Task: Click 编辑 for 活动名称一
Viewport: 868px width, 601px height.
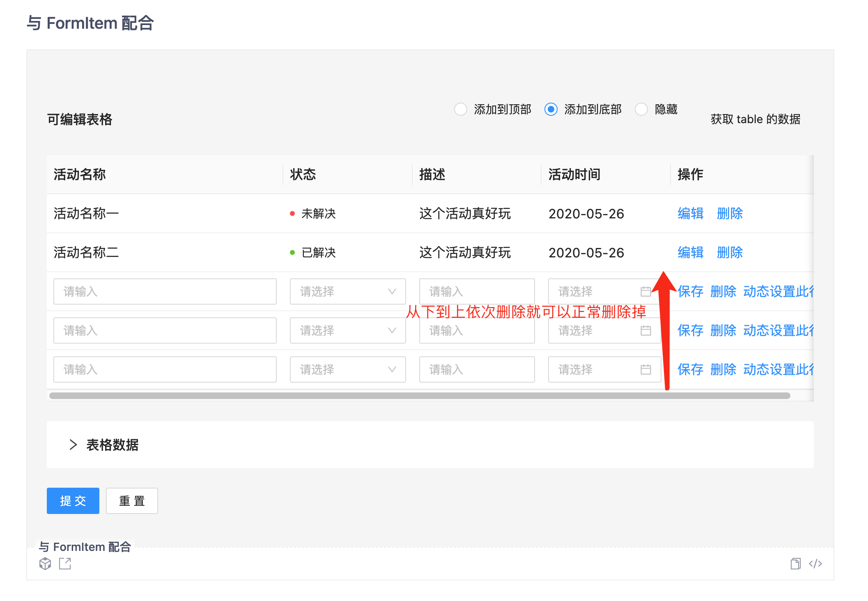Action: [690, 213]
